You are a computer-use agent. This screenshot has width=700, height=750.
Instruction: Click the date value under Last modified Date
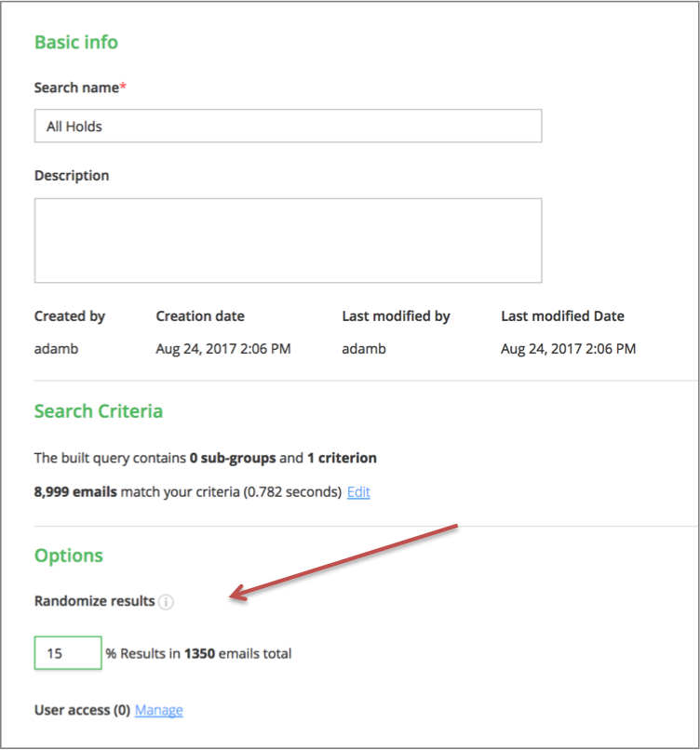coord(568,349)
